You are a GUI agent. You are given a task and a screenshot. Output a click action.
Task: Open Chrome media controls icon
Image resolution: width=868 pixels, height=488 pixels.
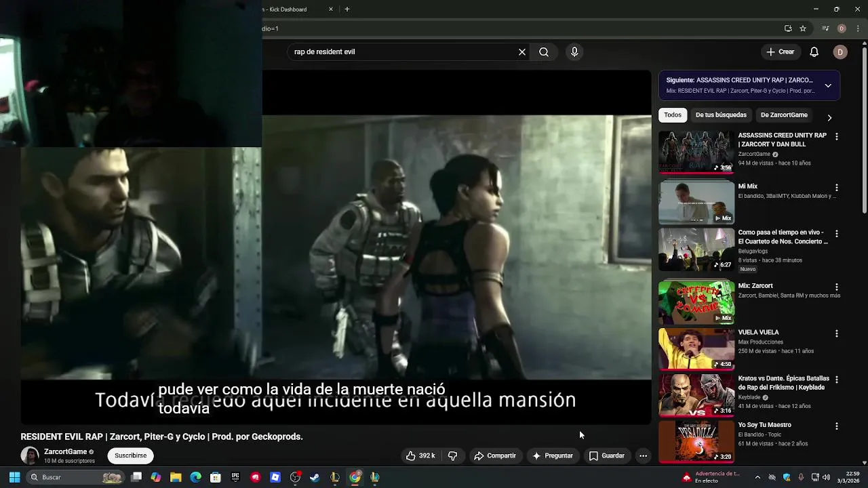[825, 28]
